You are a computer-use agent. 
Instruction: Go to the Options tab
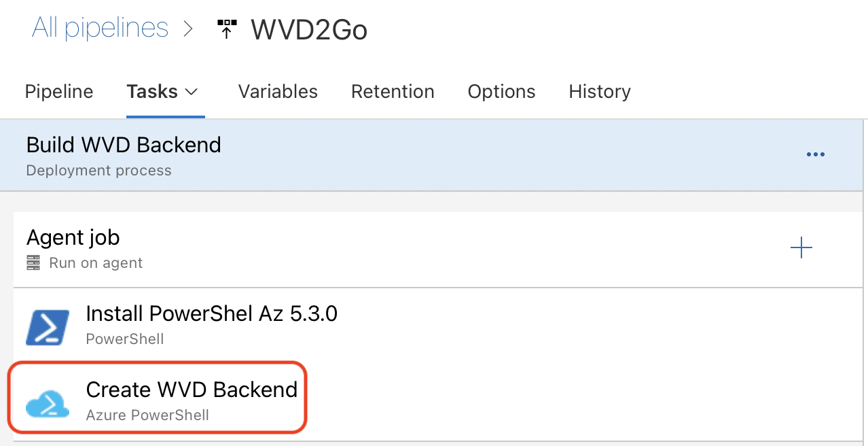pos(501,92)
